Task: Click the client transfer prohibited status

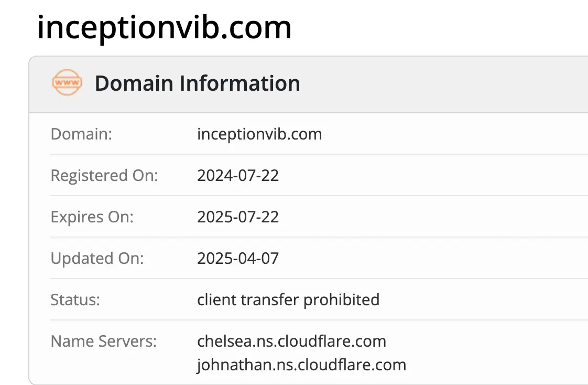Action: tap(288, 300)
